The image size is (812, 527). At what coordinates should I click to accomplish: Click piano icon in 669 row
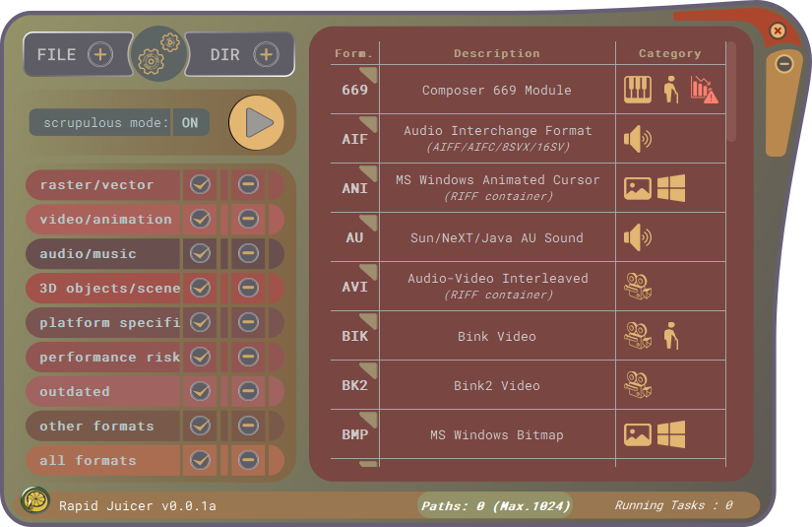(638, 89)
